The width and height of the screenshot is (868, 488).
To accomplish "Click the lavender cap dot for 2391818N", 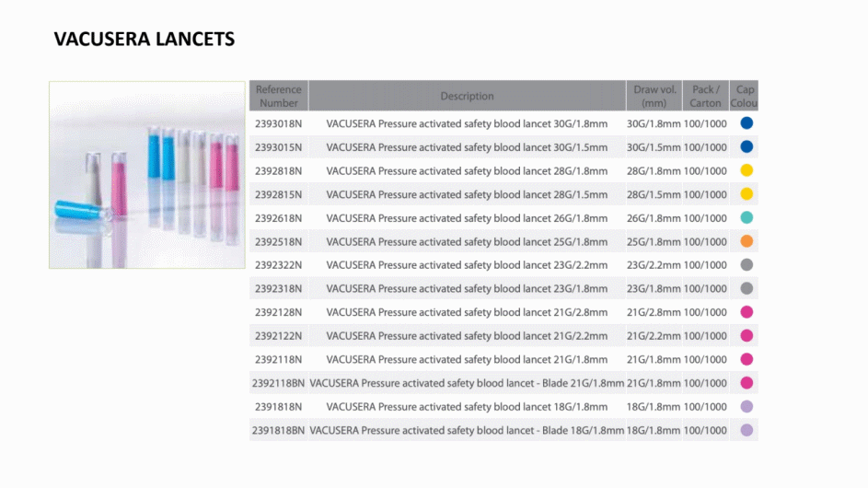I will [746, 407].
